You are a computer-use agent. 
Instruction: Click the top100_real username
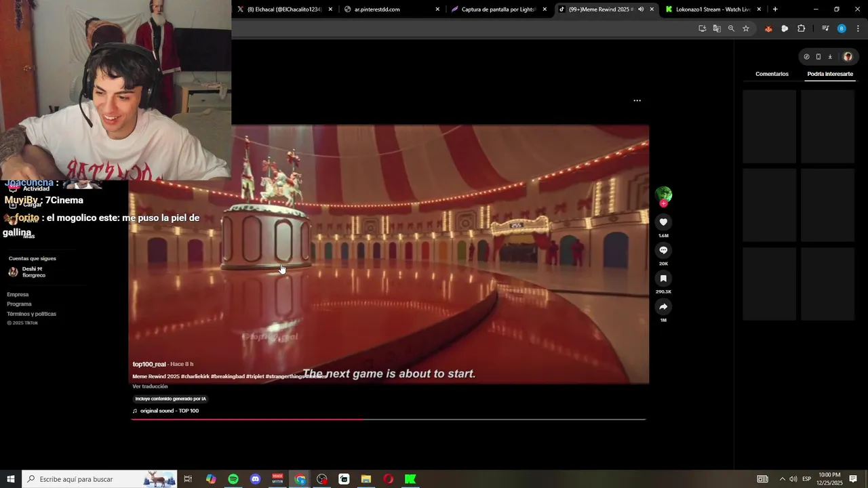[149, 364]
